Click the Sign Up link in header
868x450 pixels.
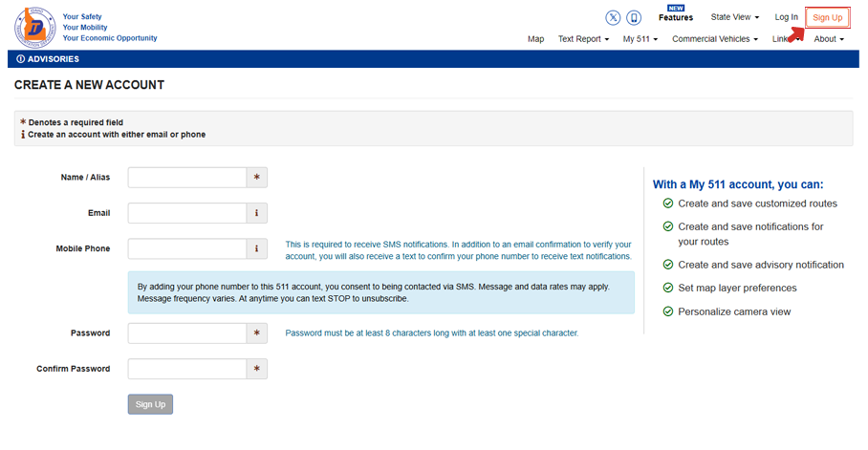(x=828, y=18)
